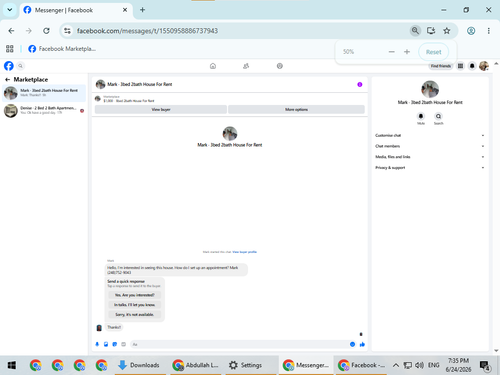Click the More options button
Image resolution: width=500 pixels, height=375 pixels.
[296, 109]
